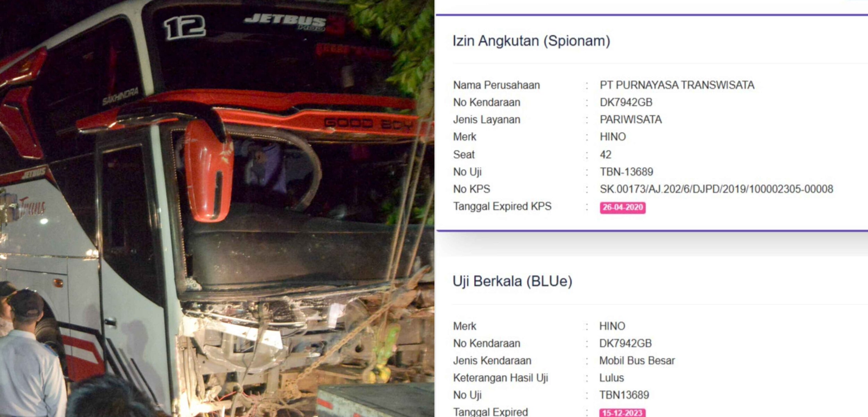868x417 pixels.
Task: Select the Uji Berkala (BLUe) heading
Action: point(512,281)
